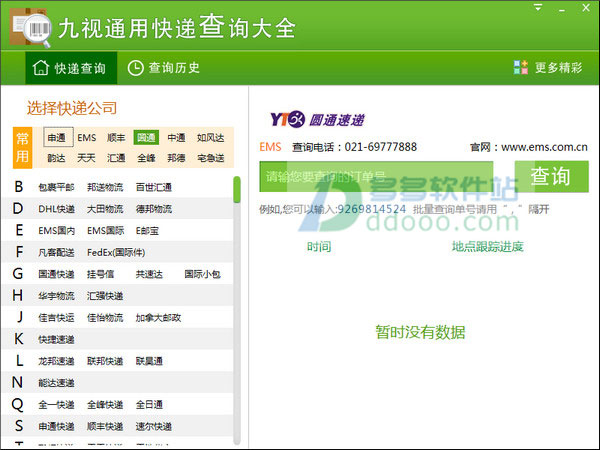This screenshot has width=600, height=450.
Task: Select 能达速递 in row N
Action: click(x=56, y=383)
